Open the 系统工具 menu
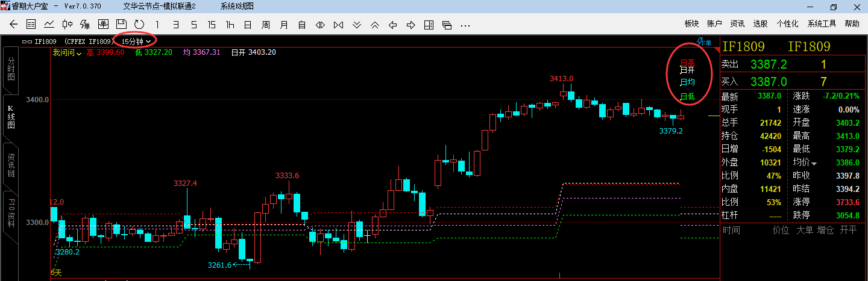This screenshot has width=868, height=281. point(822,24)
